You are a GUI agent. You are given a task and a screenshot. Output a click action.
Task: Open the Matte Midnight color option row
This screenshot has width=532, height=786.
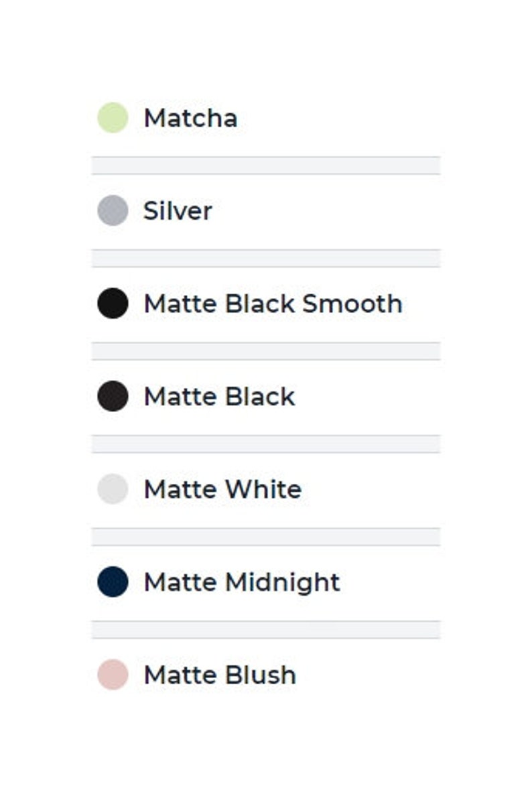(x=266, y=583)
